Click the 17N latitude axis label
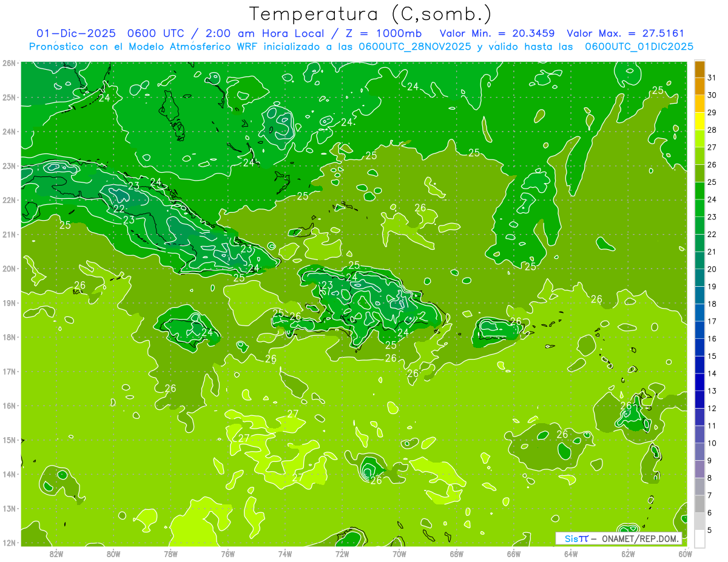728x562 pixels. [x=8, y=371]
